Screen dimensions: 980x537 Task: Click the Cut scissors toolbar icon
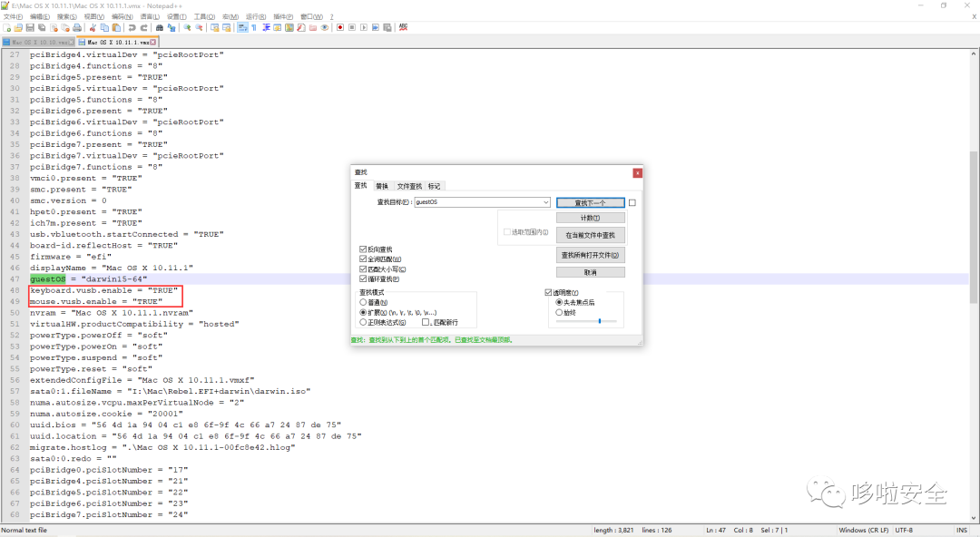click(x=93, y=27)
